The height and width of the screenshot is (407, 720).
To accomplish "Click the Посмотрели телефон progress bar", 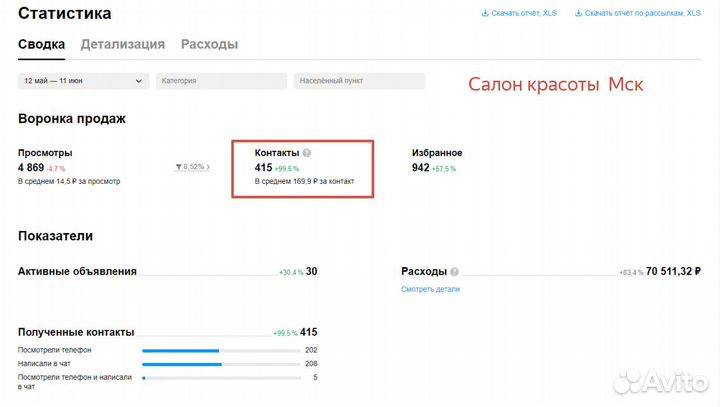I will 221,350.
